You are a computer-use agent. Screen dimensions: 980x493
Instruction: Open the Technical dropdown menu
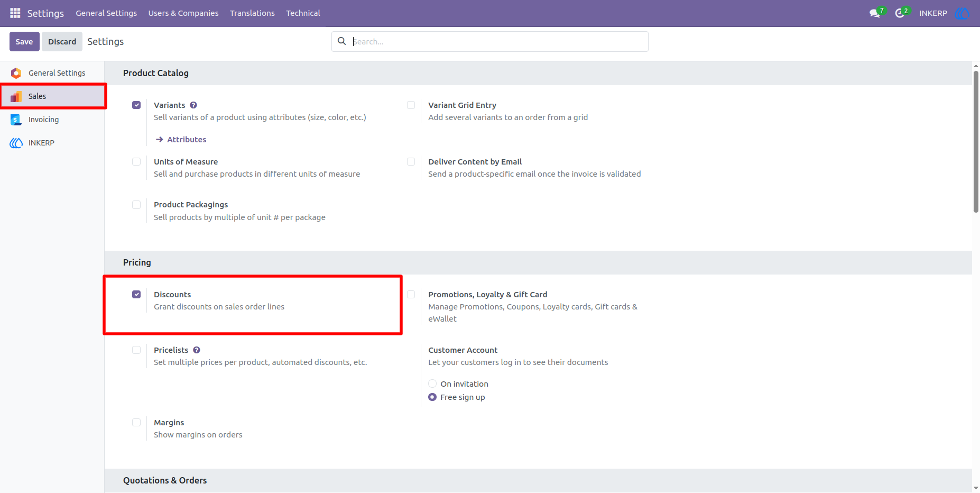click(303, 13)
